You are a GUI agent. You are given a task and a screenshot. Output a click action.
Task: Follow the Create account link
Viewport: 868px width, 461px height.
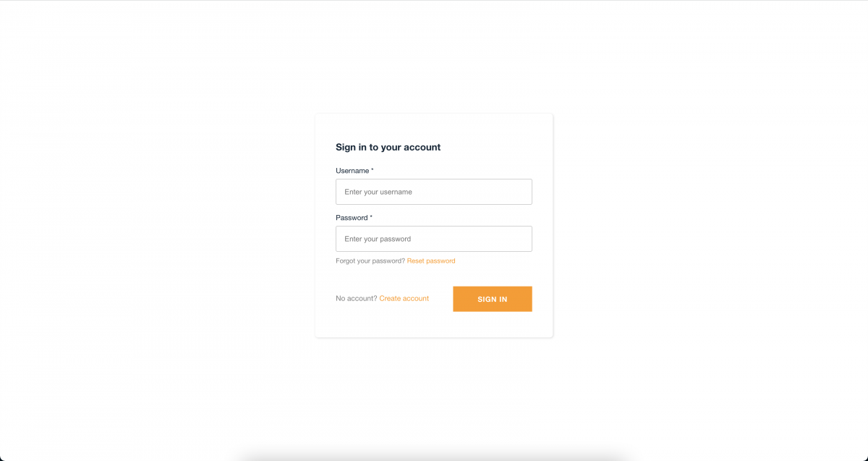404,298
